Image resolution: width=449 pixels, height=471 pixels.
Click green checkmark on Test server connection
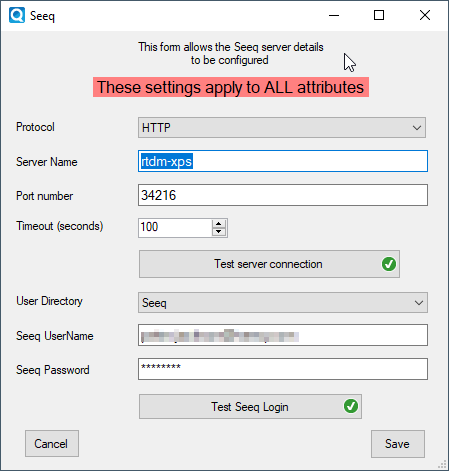point(389,264)
